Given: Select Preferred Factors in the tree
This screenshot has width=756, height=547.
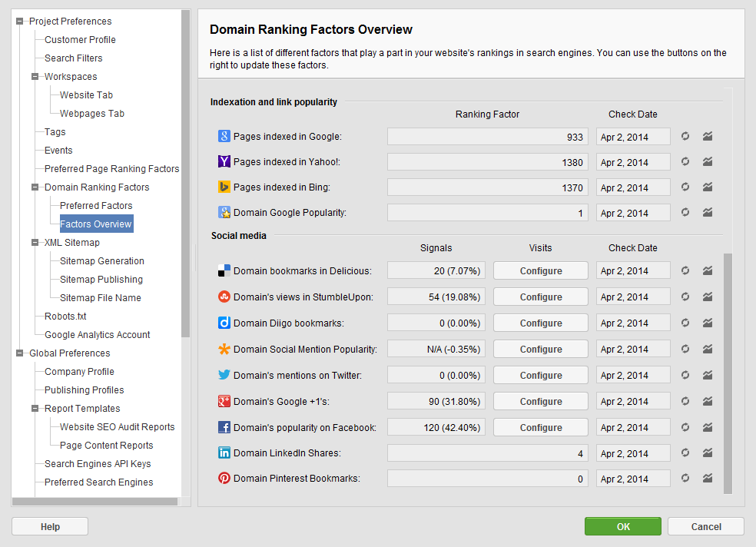Looking at the screenshot, I should [x=96, y=206].
